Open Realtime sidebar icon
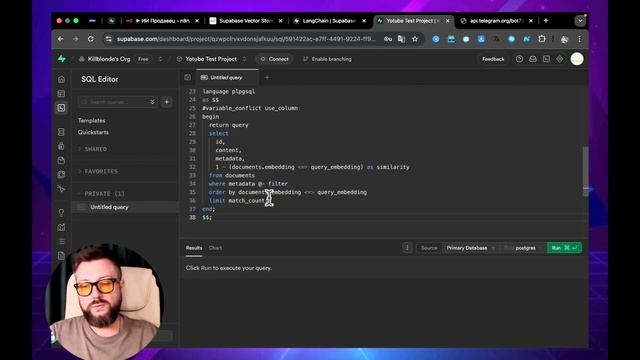This screenshot has width=640, height=360. pyautogui.click(x=61, y=189)
